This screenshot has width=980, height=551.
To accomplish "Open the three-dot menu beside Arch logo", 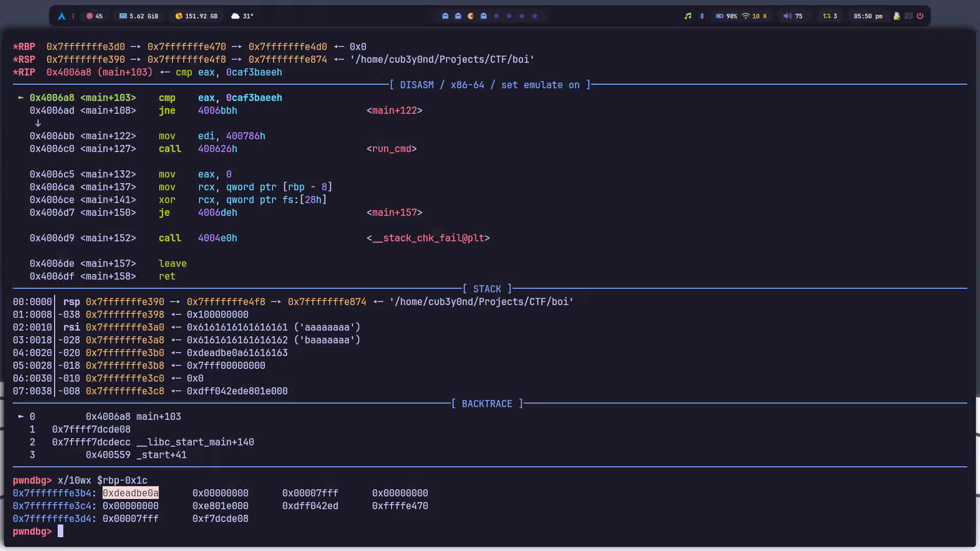I will pos(73,16).
